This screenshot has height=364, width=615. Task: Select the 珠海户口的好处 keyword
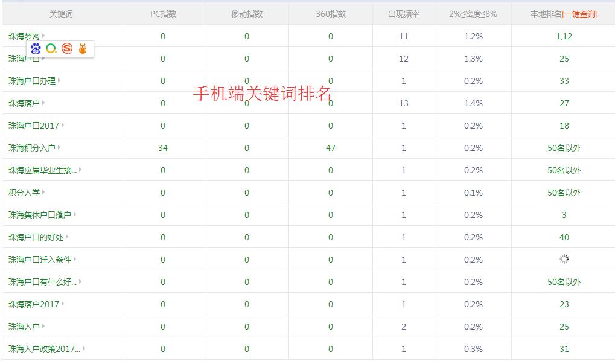pyautogui.click(x=36, y=237)
